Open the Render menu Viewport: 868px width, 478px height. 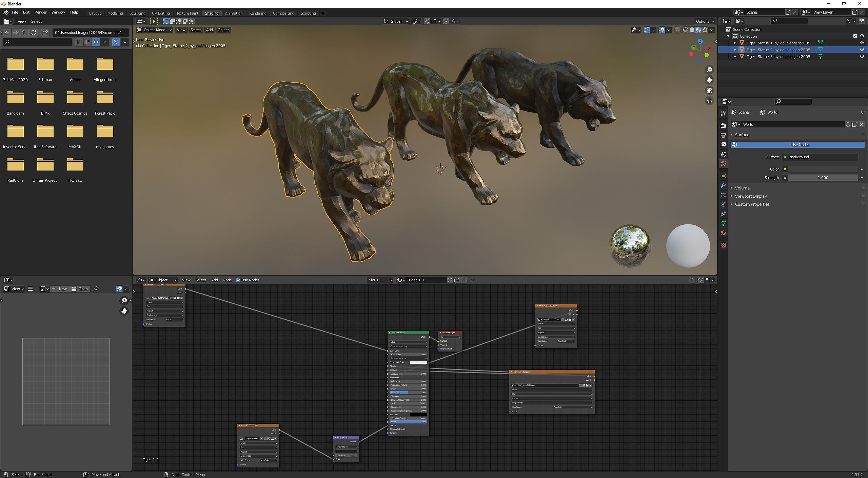click(x=40, y=12)
